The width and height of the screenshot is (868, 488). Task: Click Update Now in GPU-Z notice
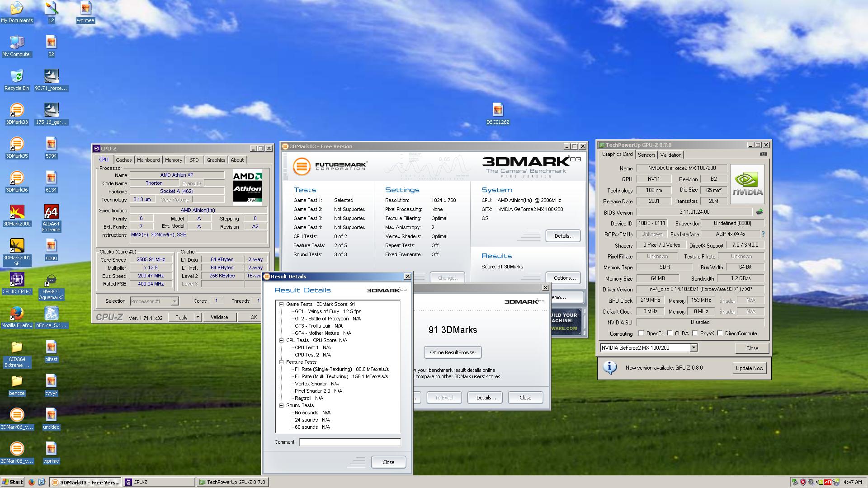coord(750,368)
